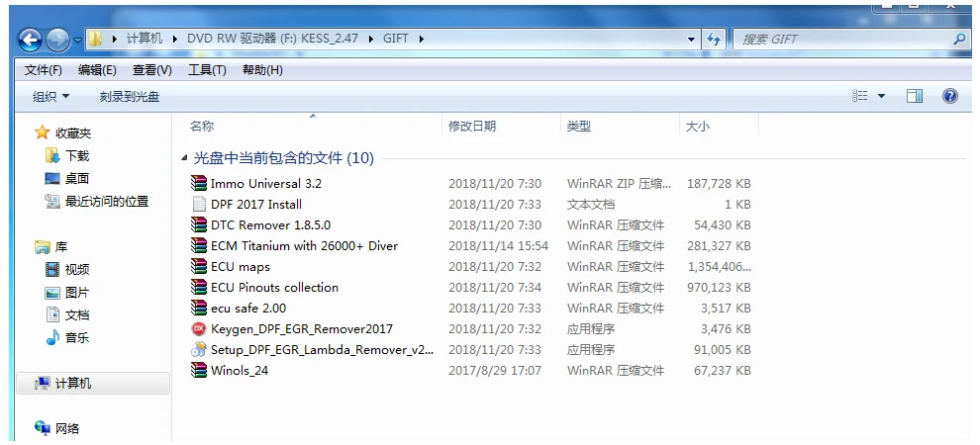This screenshot has width=980, height=445.
Task: Click the ECU maps archive icon
Action: click(198, 266)
